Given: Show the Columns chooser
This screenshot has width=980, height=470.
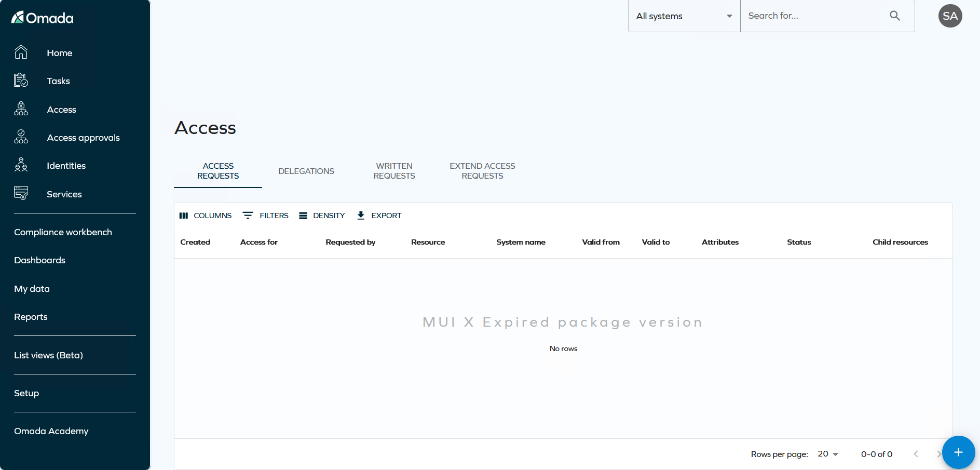Looking at the screenshot, I should [206, 216].
